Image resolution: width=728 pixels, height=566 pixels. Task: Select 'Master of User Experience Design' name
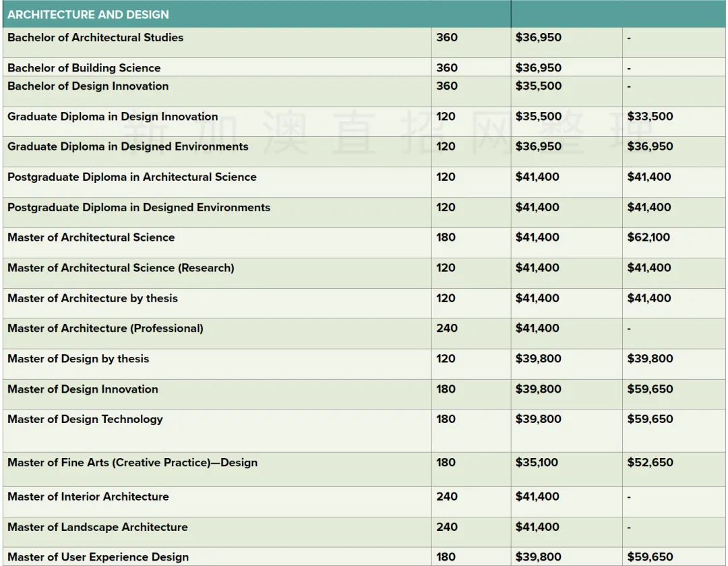(x=98, y=557)
